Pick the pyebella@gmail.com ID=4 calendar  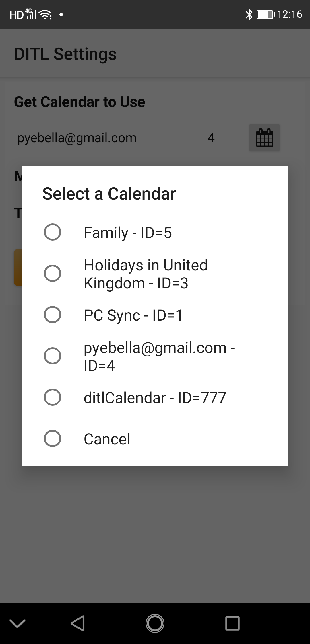53,356
